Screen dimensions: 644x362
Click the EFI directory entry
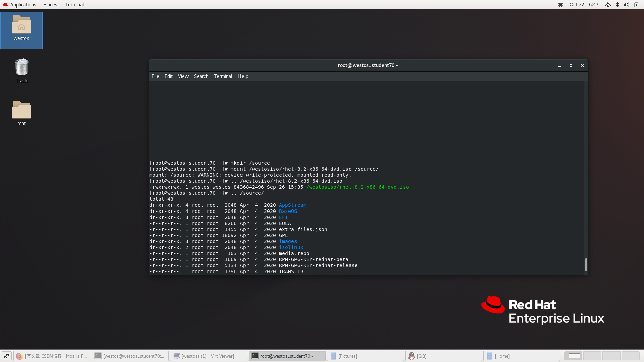click(283, 218)
